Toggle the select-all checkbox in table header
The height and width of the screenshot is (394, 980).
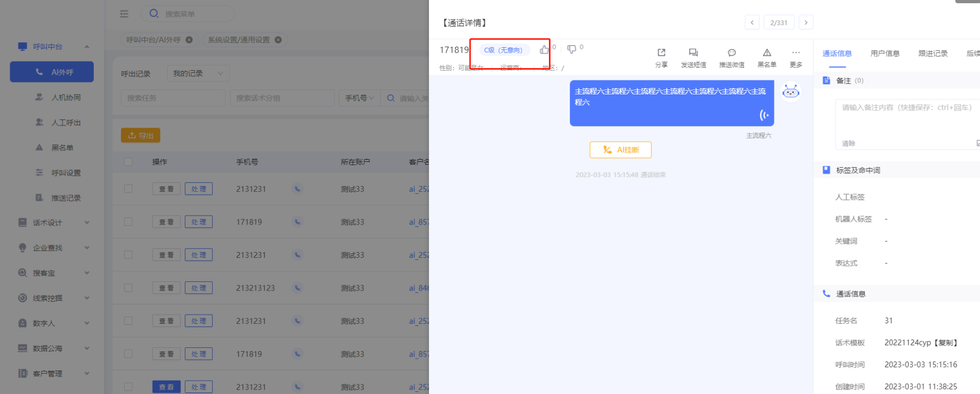pos(129,162)
